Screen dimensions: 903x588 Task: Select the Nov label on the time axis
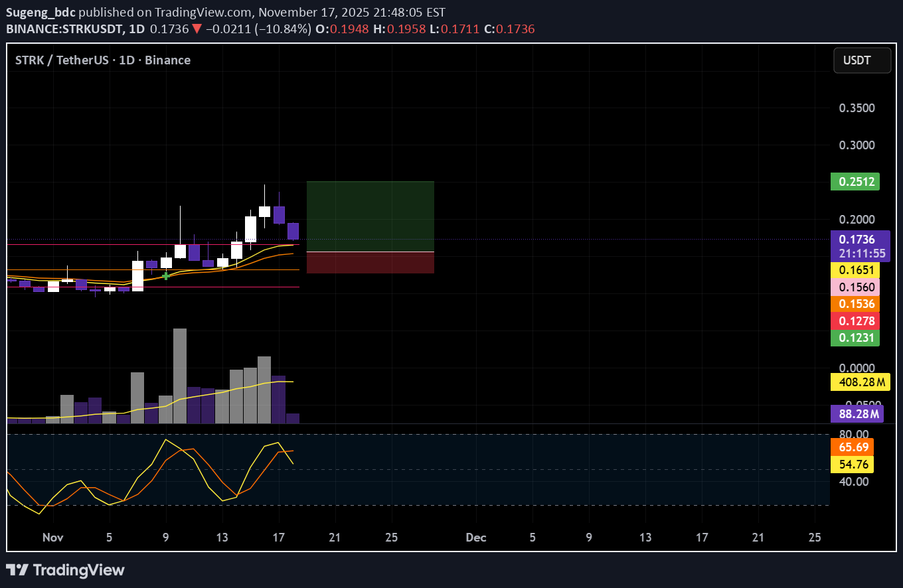(x=52, y=538)
